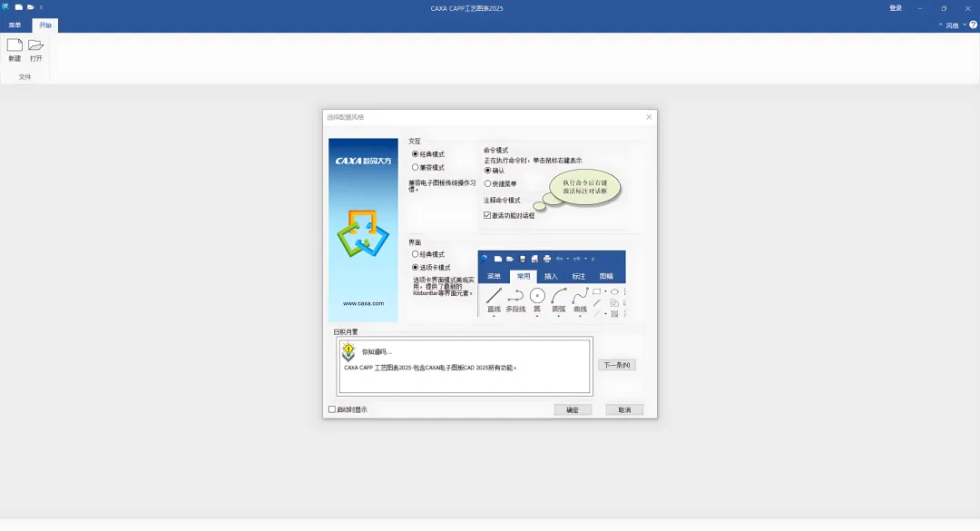
Task: Enable the 启动时显示 checkbox
Action: [348, 409]
